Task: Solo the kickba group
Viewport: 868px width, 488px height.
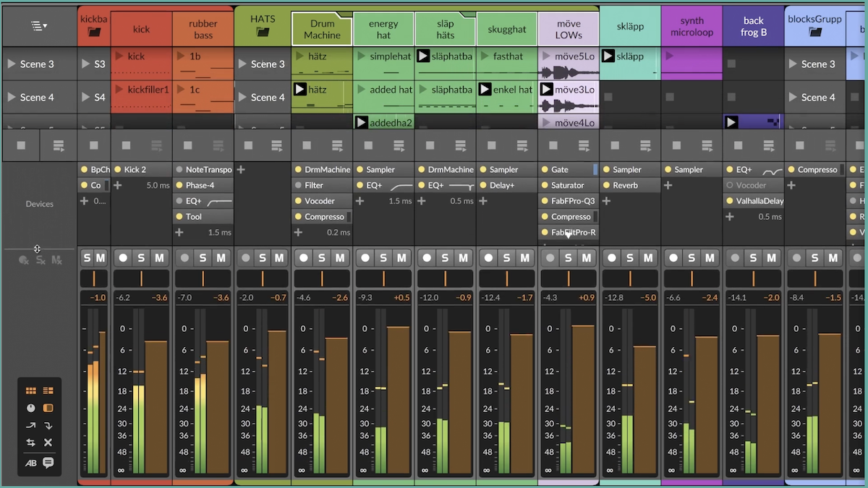Action: pyautogui.click(x=87, y=257)
